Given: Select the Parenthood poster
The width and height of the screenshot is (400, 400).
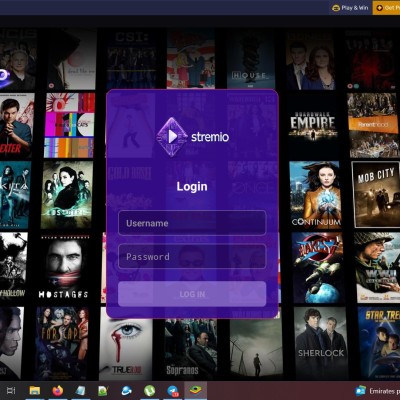Looking at the screenshot, I should pyautogui.click(x=374, y=125).
